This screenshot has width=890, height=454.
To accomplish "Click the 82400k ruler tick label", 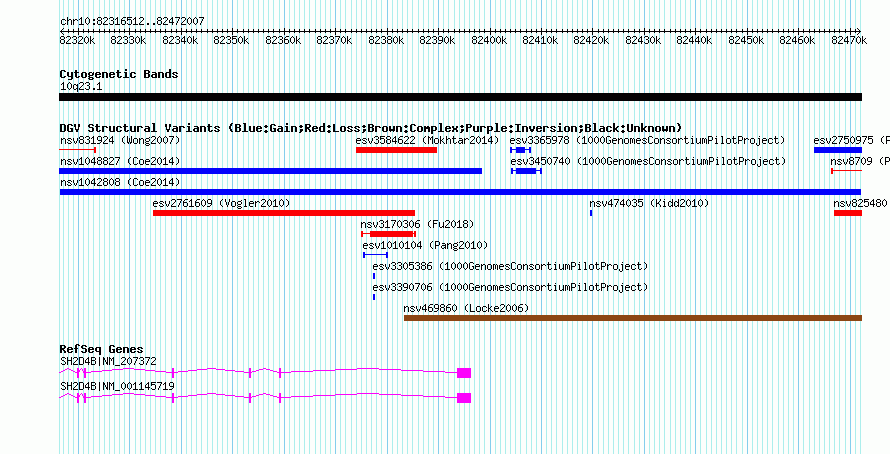I will point(489,40).
